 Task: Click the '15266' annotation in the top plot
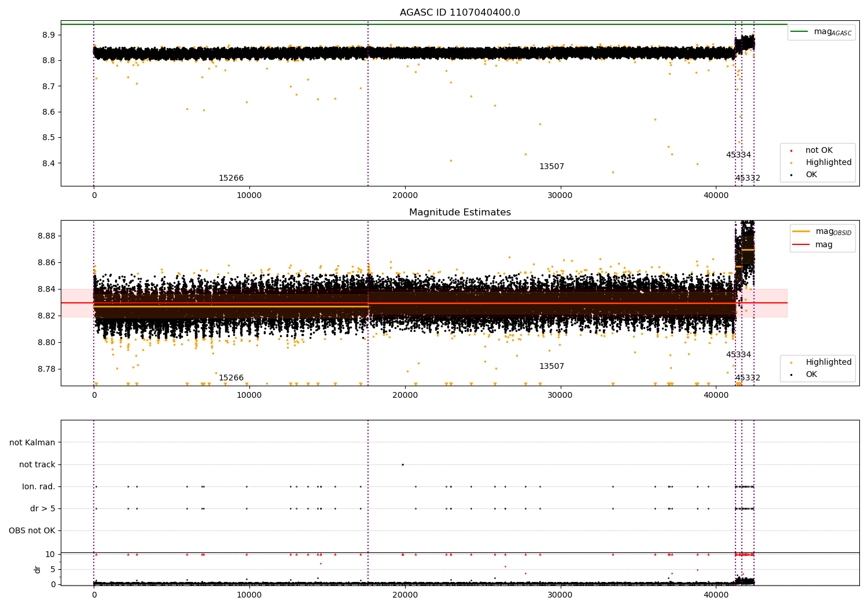[231, 178]
